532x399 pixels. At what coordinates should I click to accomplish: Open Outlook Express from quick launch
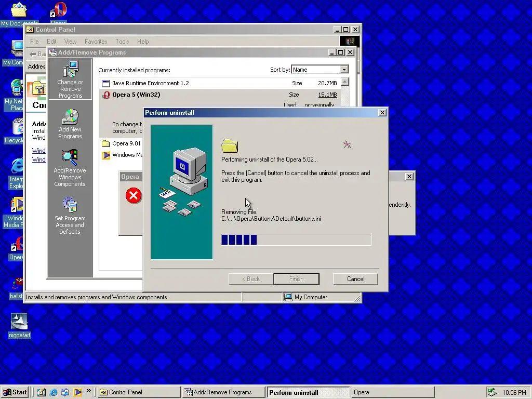pyautogui.click(x=65, y=392)
